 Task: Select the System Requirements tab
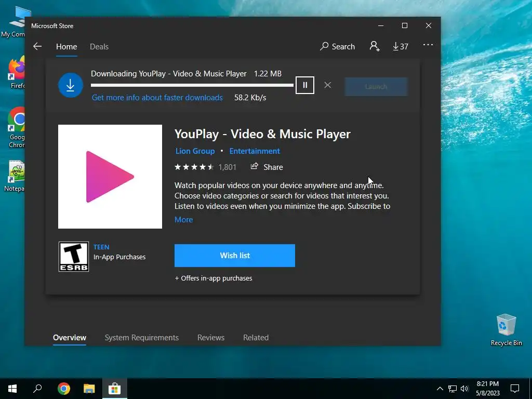(141, 338)
